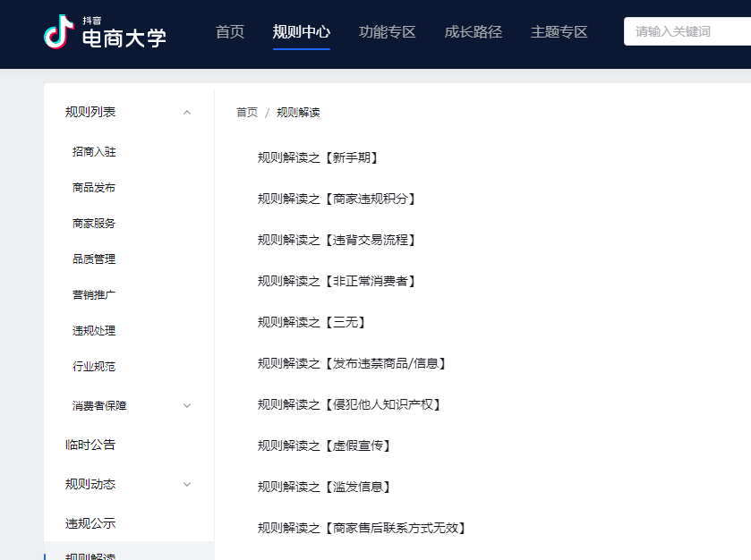Open 违规处理 sidebar item
The image size is (751, 560).
[94, 331]
